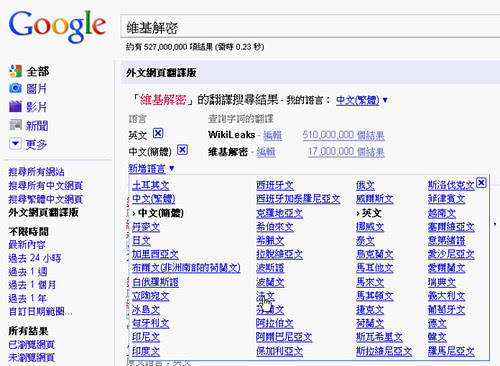Filter by 最新內容
Screen dimensions: 500x366
27,245
